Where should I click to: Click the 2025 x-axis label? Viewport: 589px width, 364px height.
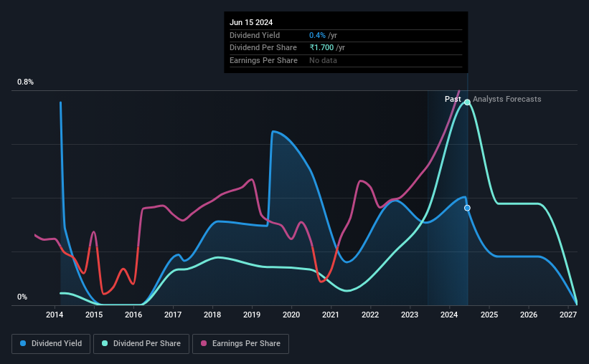489,315
